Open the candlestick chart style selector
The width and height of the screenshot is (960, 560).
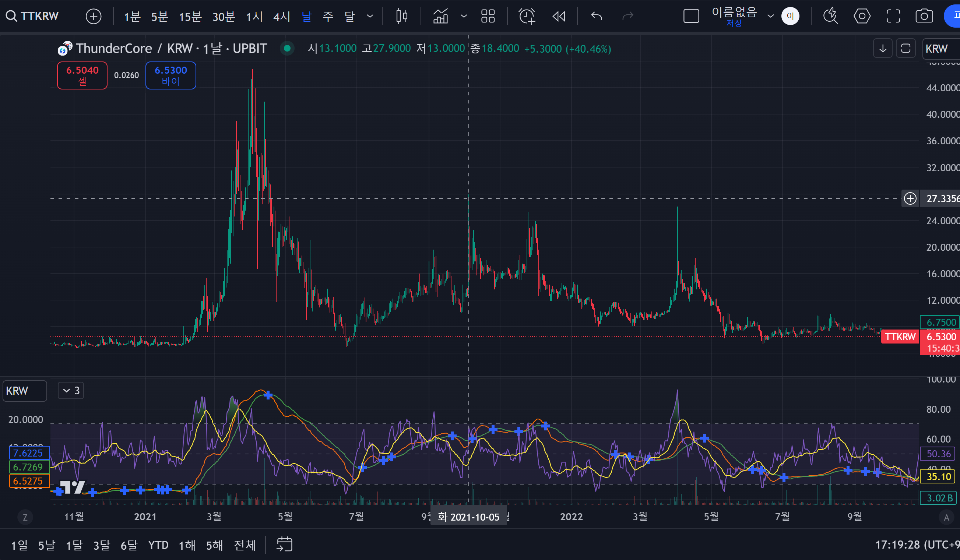pos(401,16)
